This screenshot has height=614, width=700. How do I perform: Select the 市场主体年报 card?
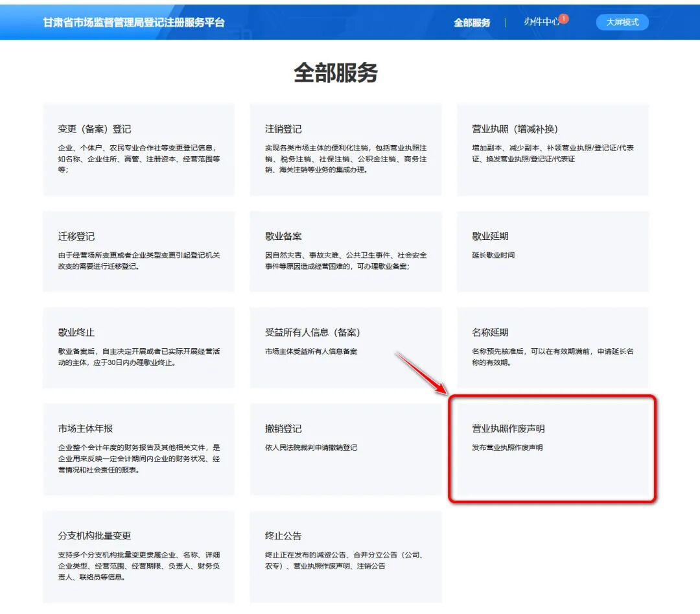138,451
